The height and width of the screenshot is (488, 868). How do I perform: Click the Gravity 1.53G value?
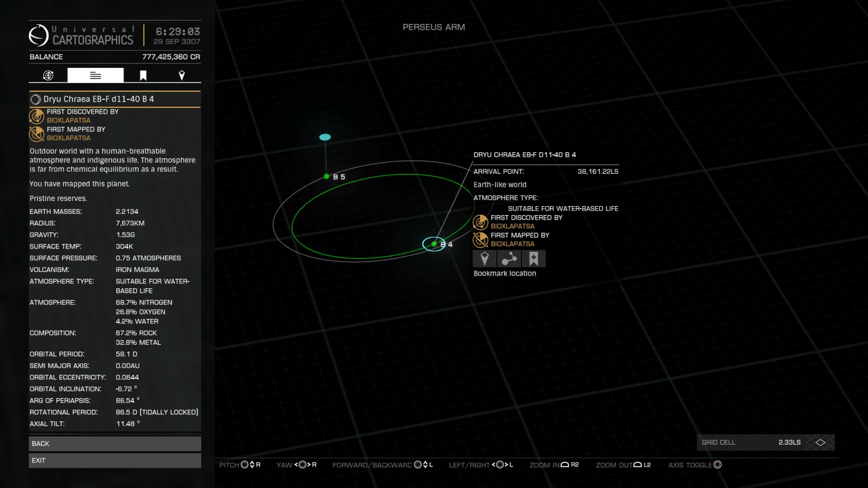click(125, 235)
